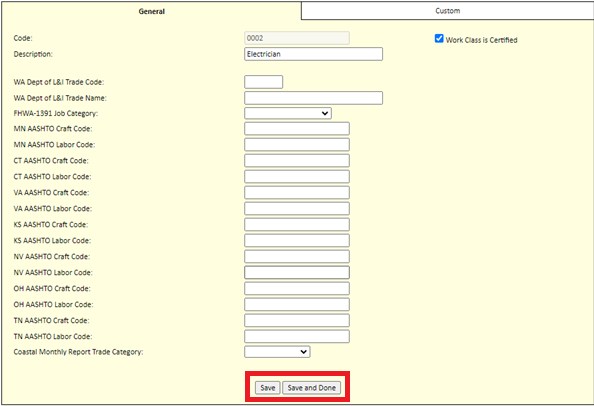Focus the Description field containing Electrician

tap(313, 54)
